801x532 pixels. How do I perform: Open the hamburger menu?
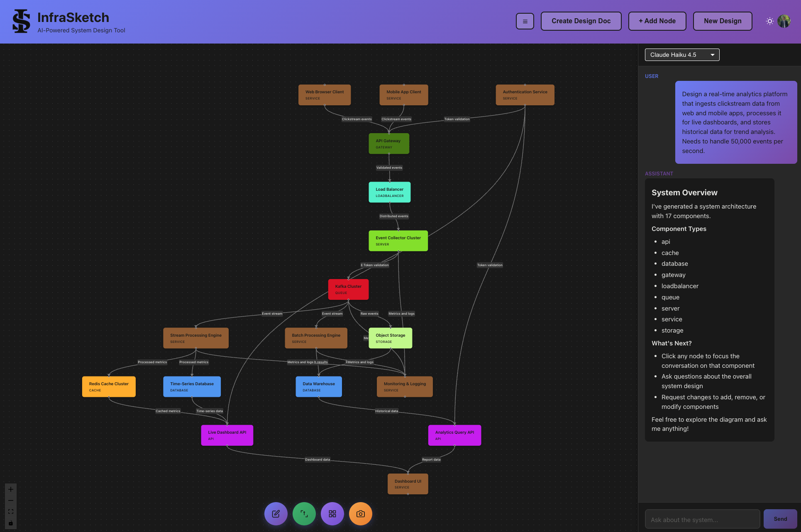(x=525, y=21)
